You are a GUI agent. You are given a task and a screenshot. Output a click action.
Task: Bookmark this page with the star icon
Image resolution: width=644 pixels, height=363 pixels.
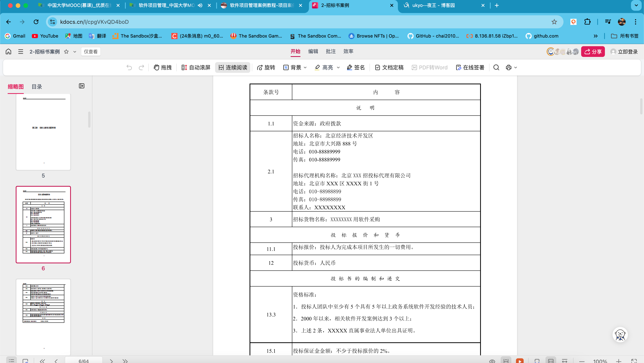pyautogui.click(x=554, y=22)
